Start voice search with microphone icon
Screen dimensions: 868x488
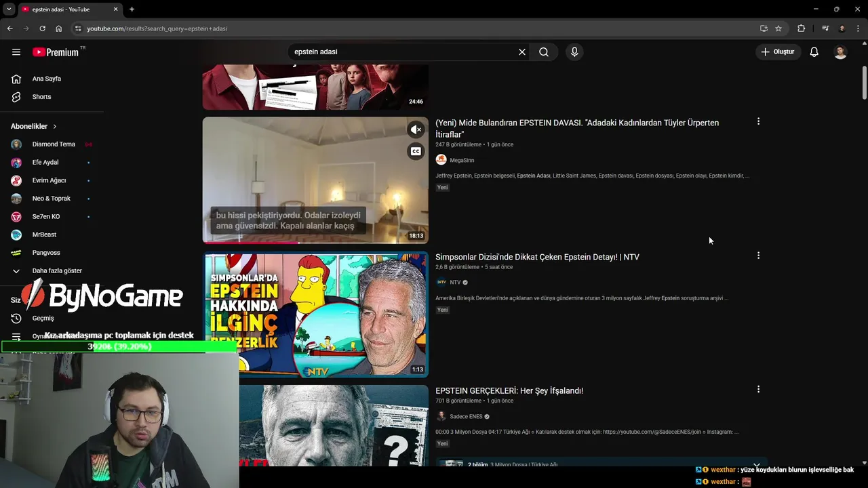pos(574,52)
